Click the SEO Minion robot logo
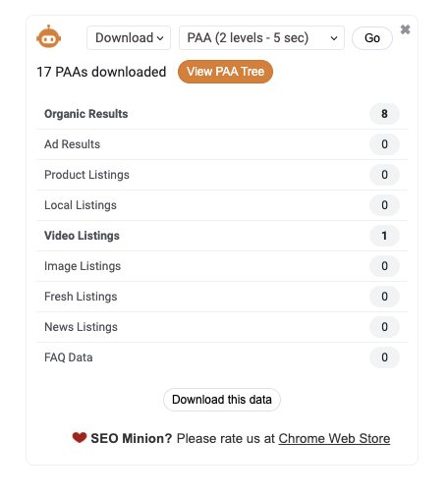Screen dimensions: 448x494 (x=48, y=36)
